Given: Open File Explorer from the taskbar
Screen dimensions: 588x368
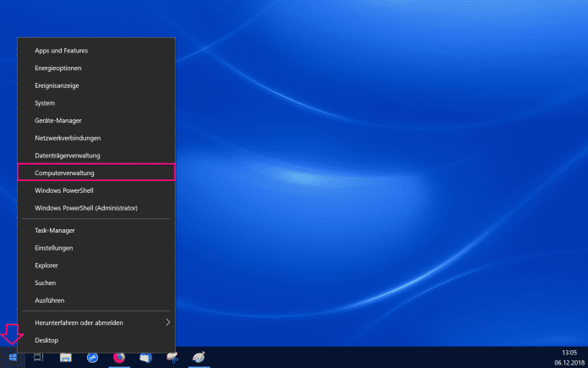Looking at the screenshot, I should [65, 358].
